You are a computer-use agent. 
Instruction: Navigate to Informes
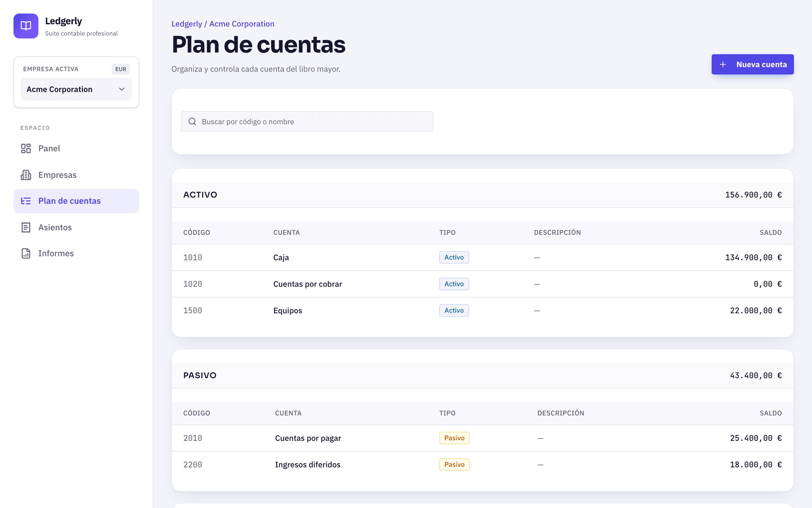tap(76, 253)
